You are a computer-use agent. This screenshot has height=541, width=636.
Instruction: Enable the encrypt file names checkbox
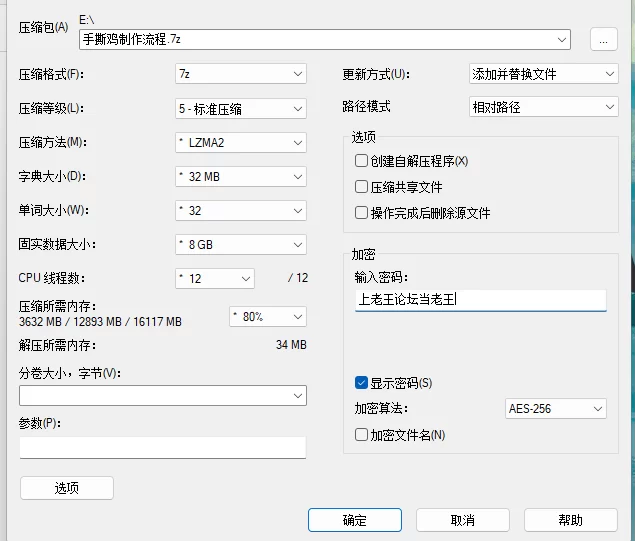361,434
